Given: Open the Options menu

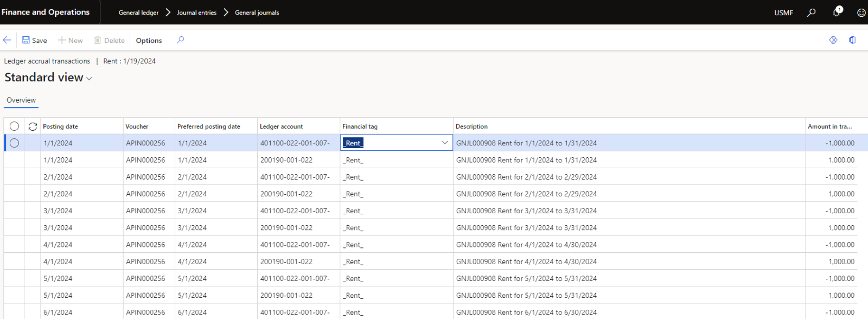Looking at the screenshot, I should [x=149, y=40].
